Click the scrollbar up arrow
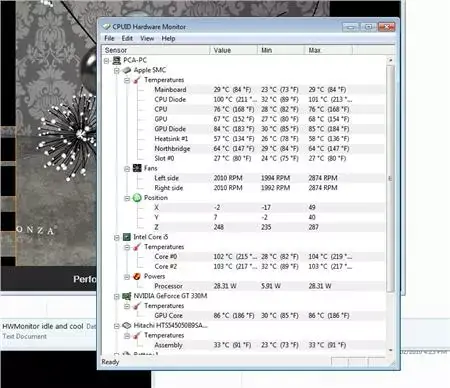The width and height of the screenshot is (450, 388). (x=390, y=60)
